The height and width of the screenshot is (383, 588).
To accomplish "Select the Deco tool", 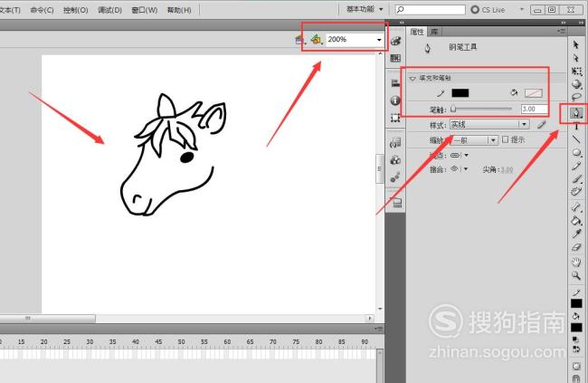I will (x=576, y=192).
